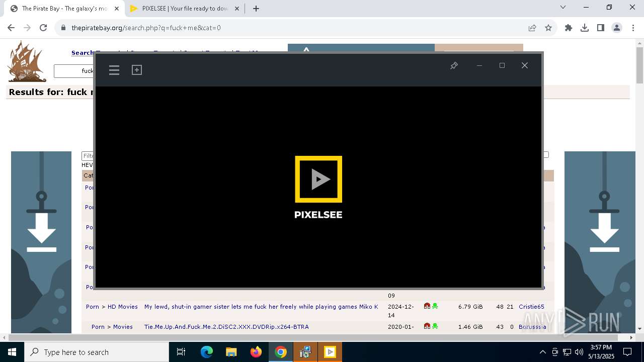644x362 pixels.
Task: Minimize the PixelSee player window
Action: click(x=479, y=65)
